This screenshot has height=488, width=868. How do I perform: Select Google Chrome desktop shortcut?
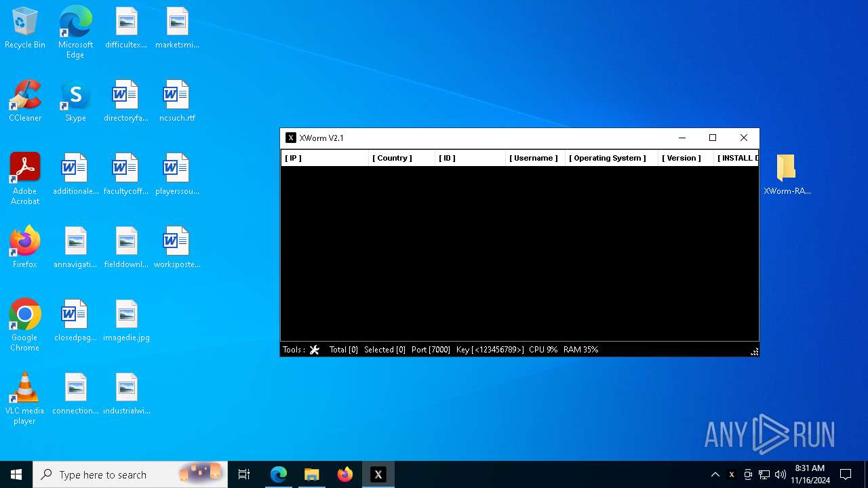[x=25, y=325]
